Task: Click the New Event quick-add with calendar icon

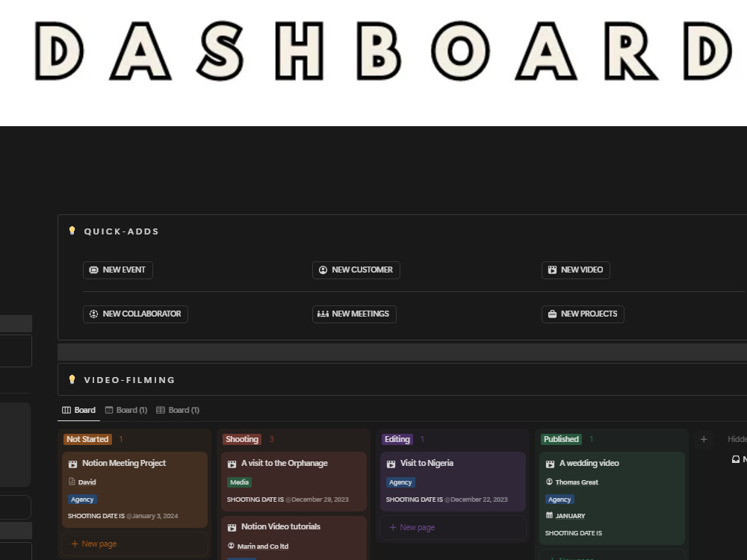Action: tap(93, 270)
